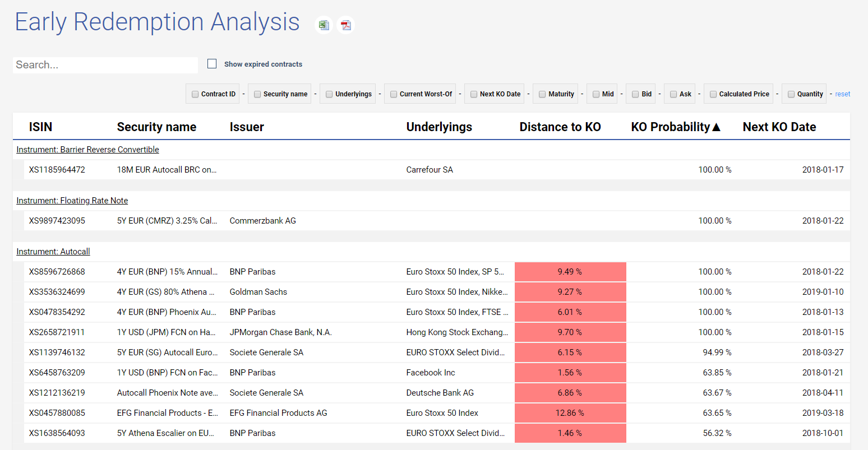This screenshot has width=868, height=450.
Task: Select ISIN XS0478354292
Action: [x=57, y=312]
